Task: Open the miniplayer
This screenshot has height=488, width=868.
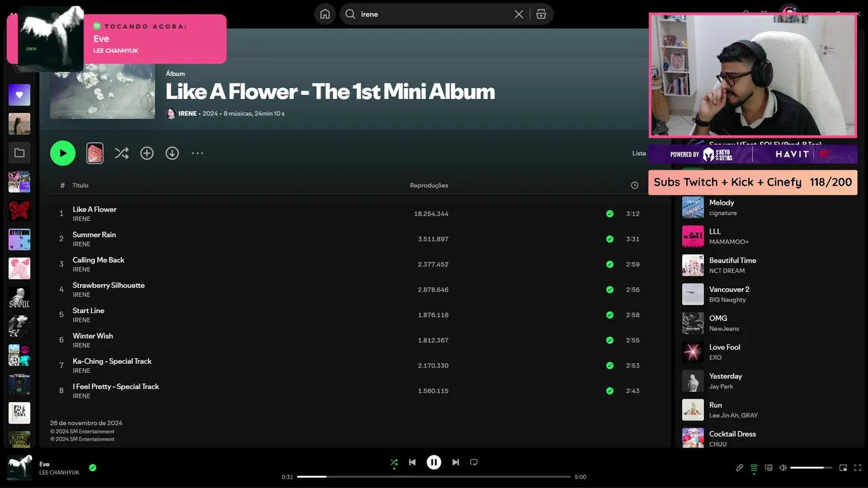Action: (x=844, y=468)
